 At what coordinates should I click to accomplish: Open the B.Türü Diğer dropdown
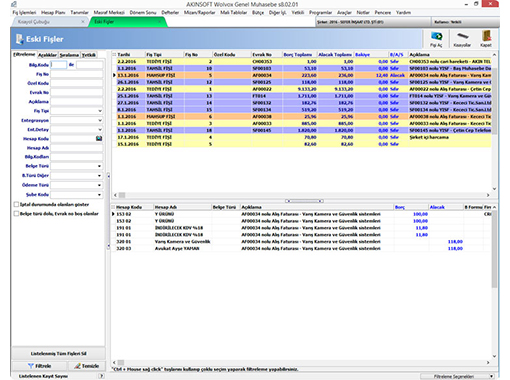pos(99,175)
